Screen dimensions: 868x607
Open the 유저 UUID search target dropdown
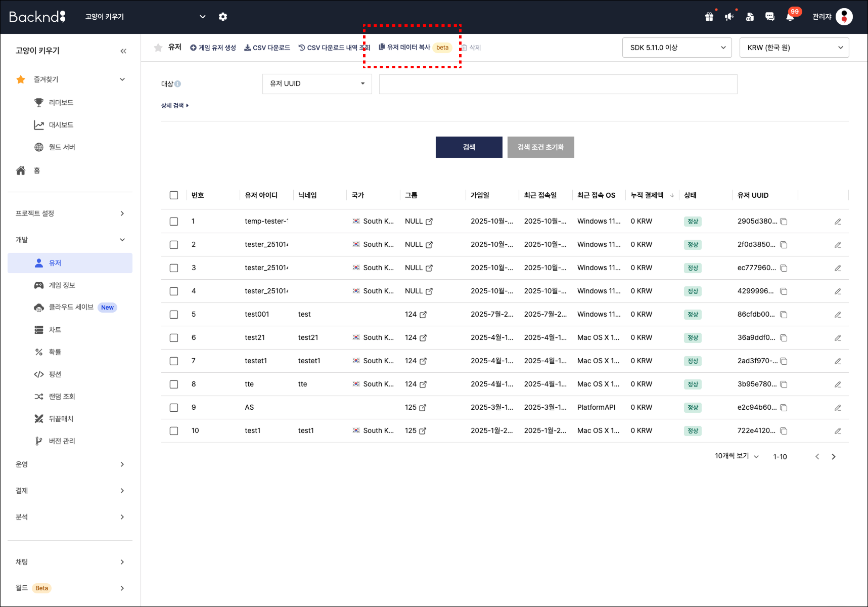317,84
